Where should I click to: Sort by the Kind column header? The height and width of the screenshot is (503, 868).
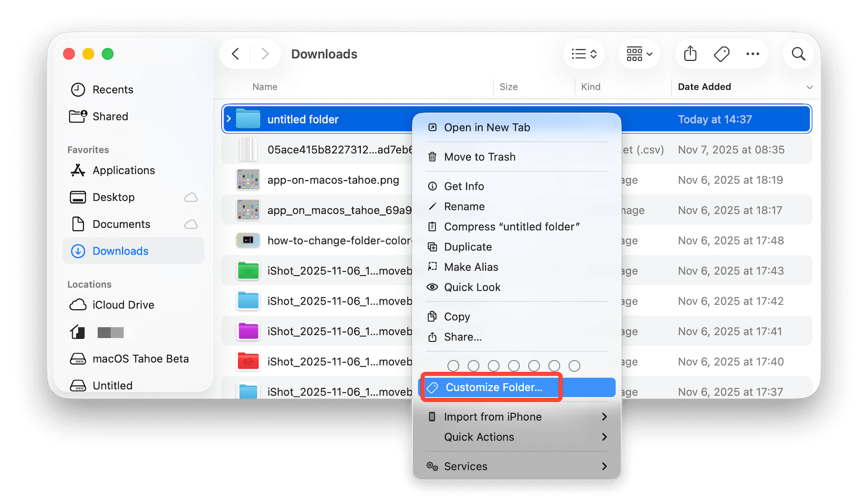pos(591,87)
